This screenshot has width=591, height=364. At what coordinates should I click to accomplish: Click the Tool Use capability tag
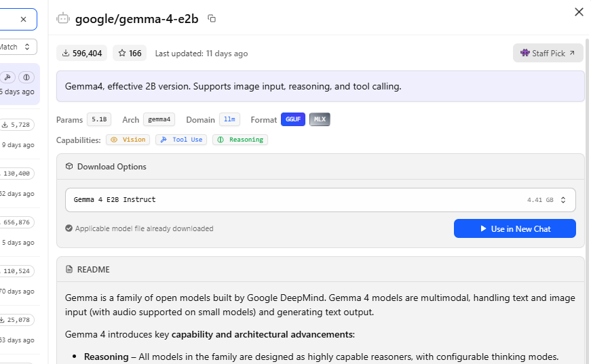181,140
